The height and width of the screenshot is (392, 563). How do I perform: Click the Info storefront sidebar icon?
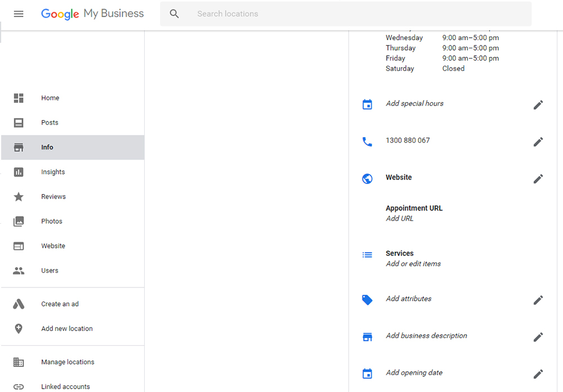click(19, 147)
